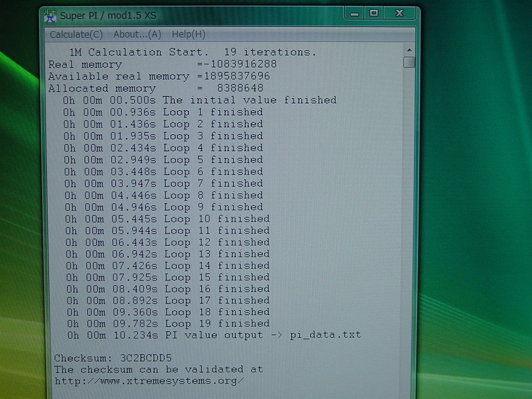
Task: Click the 'Loop 16 finished' line
Action: tap(168, 289)
